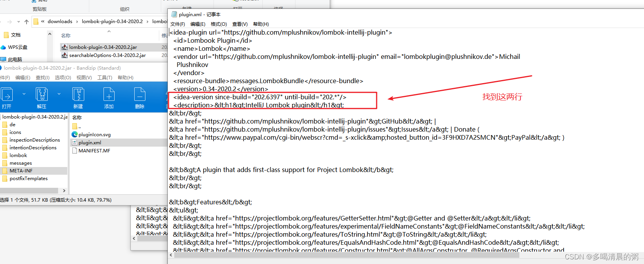Click the New archive (新建) icon in Bandizip

[x=78, y=94]
